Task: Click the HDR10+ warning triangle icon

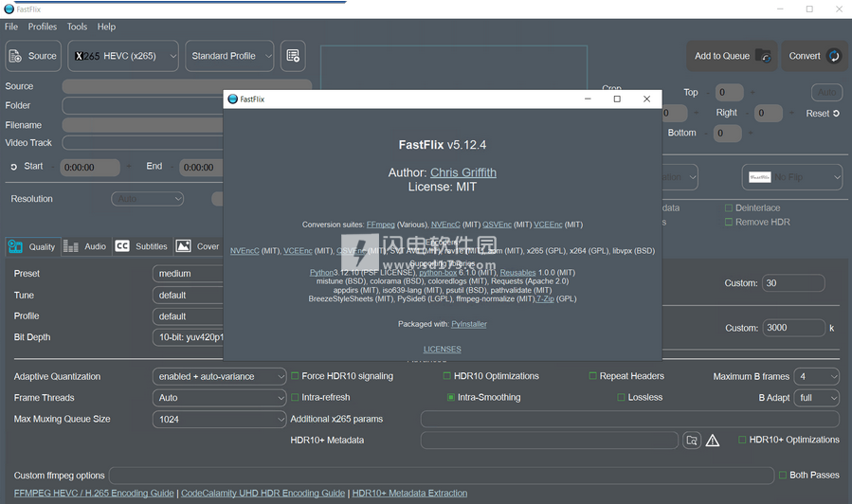Action: tap(713, 441)
